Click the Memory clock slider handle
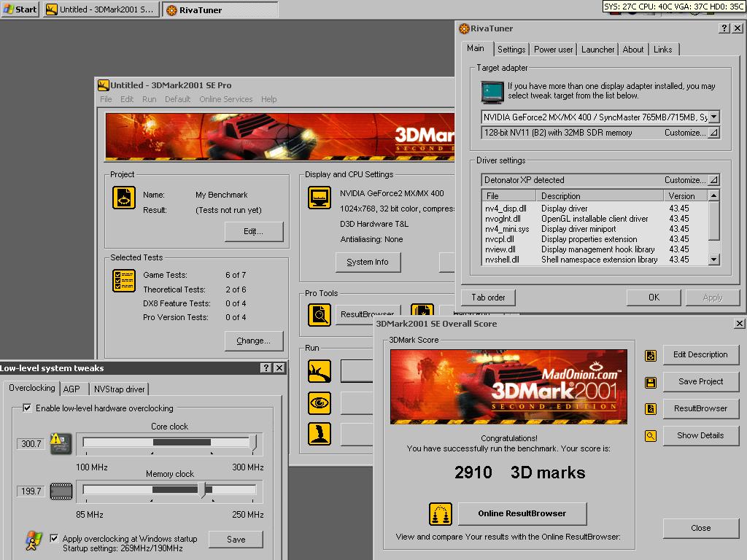This screenshot has height=560, width=747. [x=204, y=490]
